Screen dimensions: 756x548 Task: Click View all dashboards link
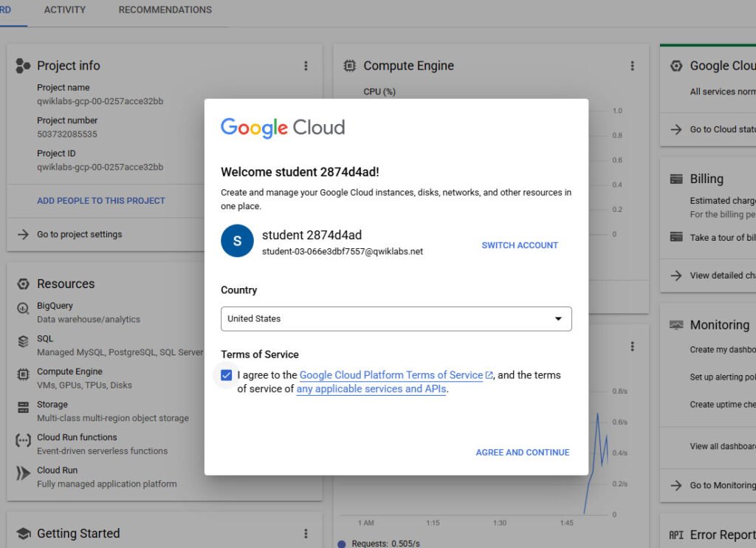coord(723,446)
